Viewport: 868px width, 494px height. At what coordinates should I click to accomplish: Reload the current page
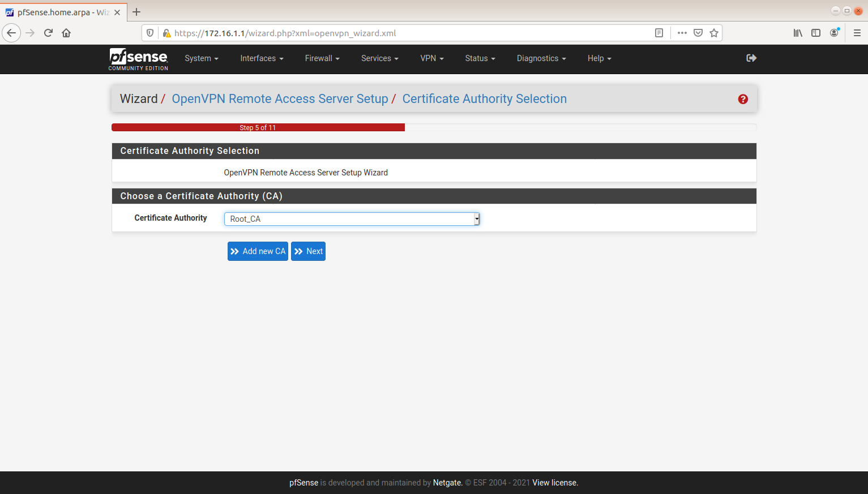click(x=48, y=33)
